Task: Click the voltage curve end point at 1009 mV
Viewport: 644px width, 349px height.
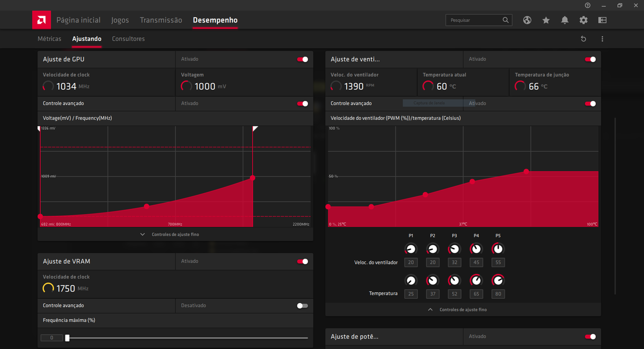Action: (x=253, y=178)
